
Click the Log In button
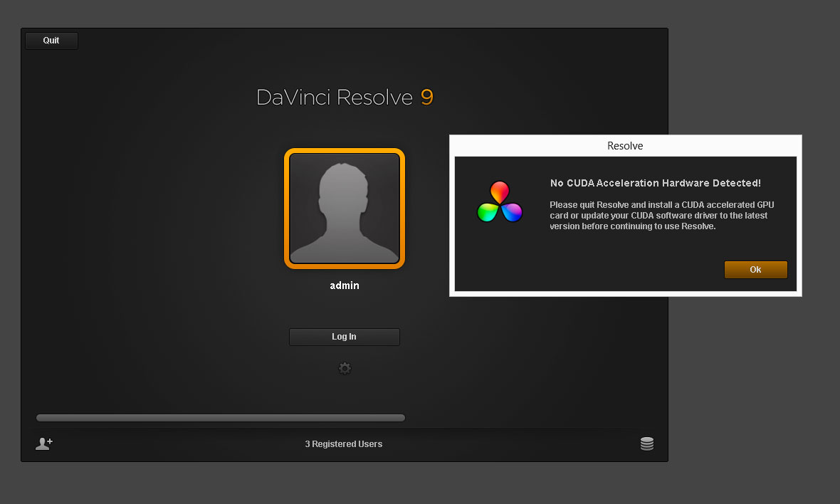pos(344,337)
